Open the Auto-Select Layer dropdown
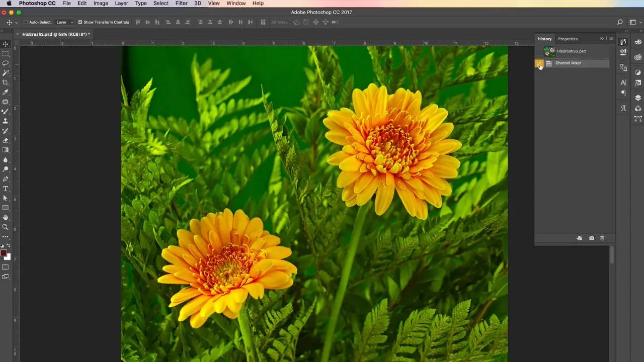Image resolution: width=644 pixels, height=362 pixels. click(x=64, y=22)
